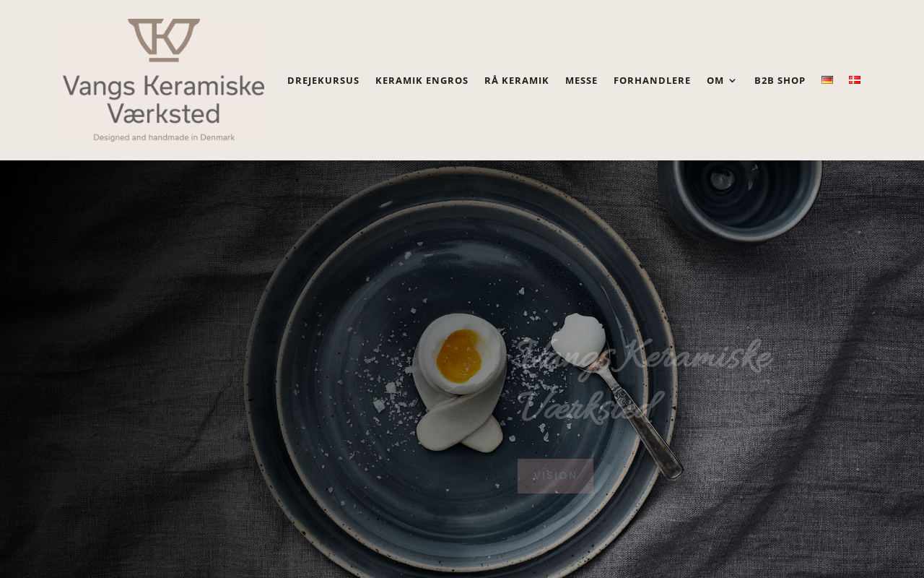This screenshot has height=578, width=924.
Task: Expand the OM menu chevron arrow
Action: coord(733,81)
